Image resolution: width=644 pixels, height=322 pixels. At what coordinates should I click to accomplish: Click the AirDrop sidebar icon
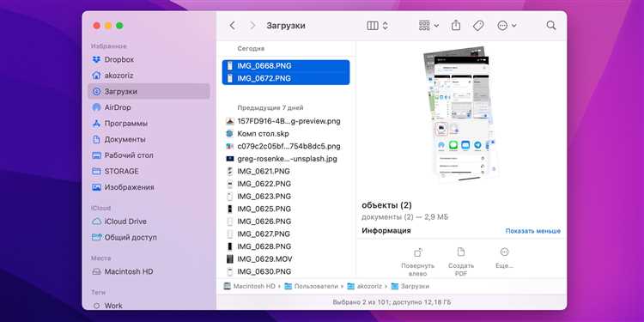pyautogui.click(x=96, y=107)
